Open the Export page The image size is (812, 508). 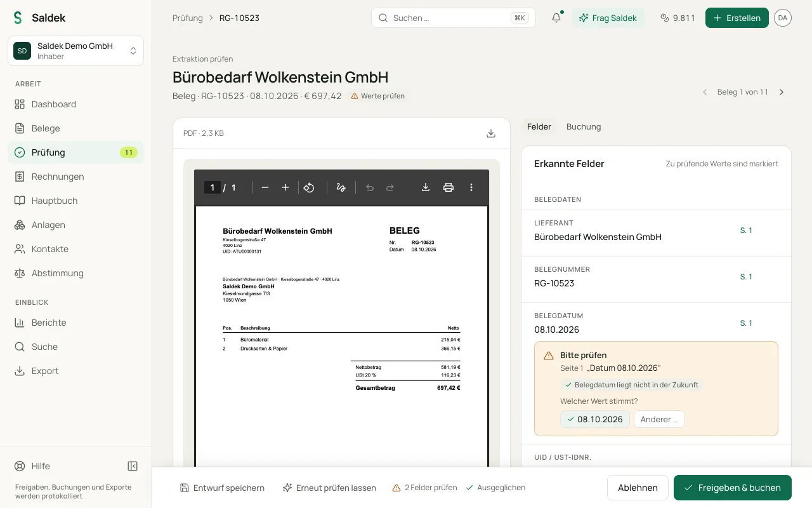click(x=75, y=371)
